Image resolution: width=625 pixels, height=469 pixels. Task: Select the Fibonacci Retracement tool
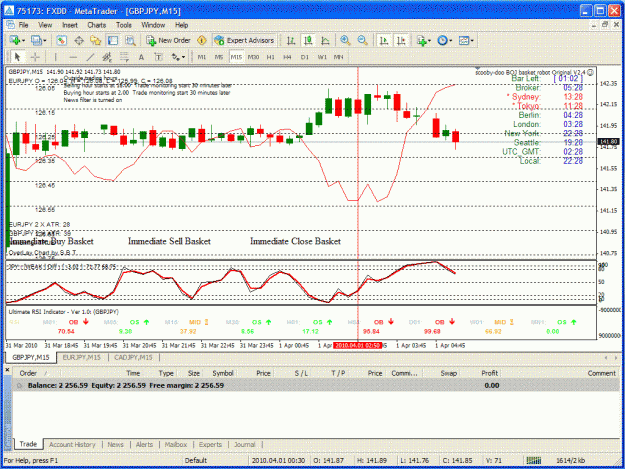click(124, 57)
